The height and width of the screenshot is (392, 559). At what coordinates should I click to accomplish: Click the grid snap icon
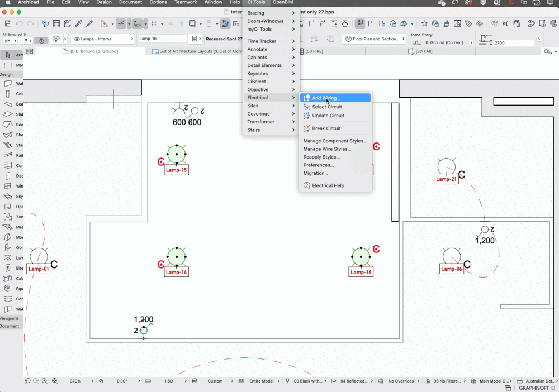point(154,23)
